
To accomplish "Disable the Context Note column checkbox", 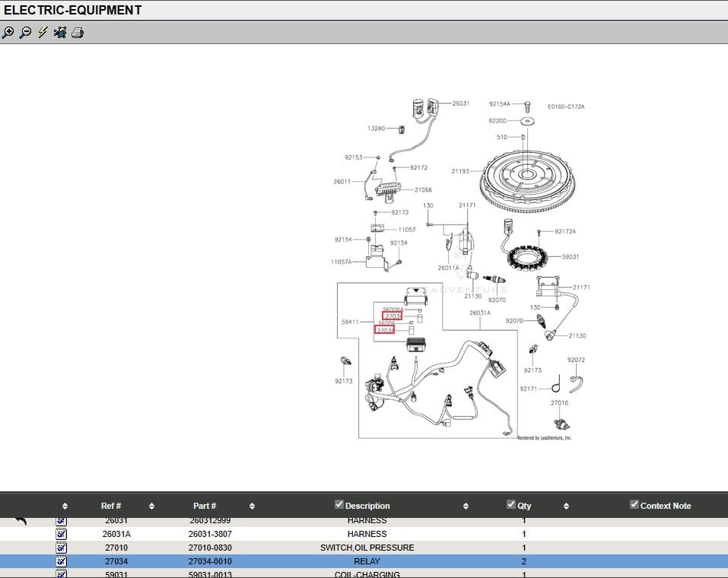I will click(634, 504).
